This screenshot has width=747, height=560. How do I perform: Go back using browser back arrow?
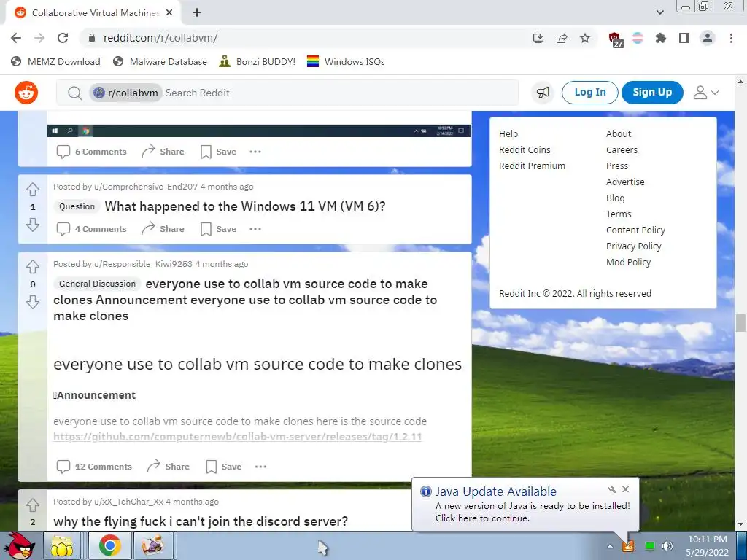16,38
